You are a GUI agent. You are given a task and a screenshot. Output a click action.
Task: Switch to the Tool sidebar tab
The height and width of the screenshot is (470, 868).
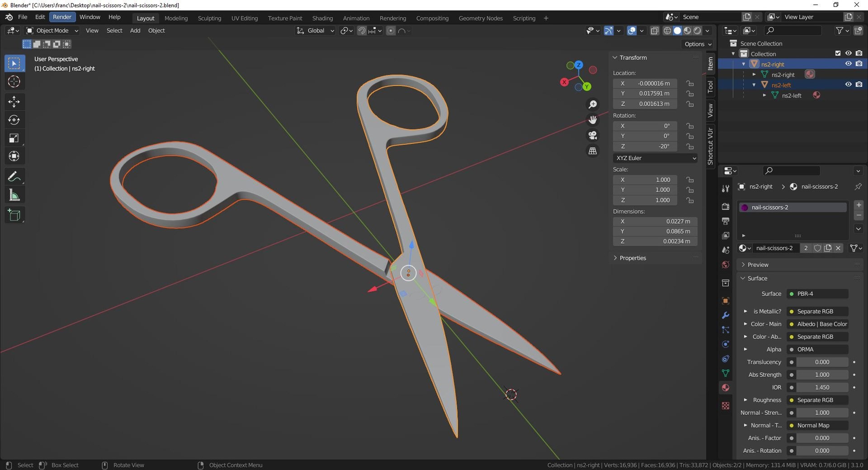point(711,86)
